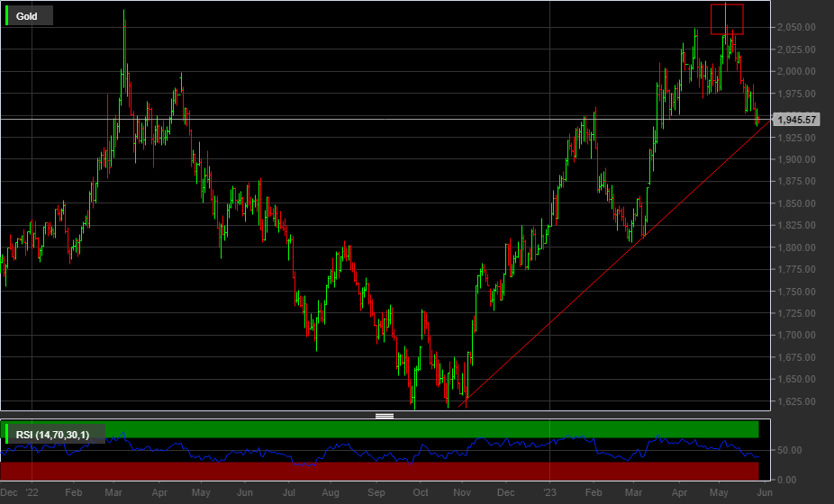Click the 1,650.00 price axis label
834x504 pixels.
tap(796, 379)
